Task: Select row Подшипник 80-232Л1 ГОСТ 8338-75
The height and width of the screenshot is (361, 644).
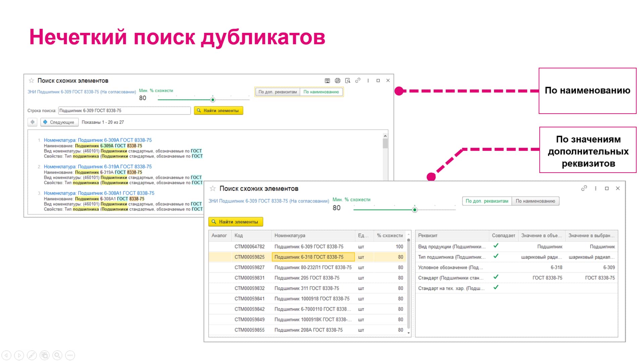Action: tap(307, 267)
